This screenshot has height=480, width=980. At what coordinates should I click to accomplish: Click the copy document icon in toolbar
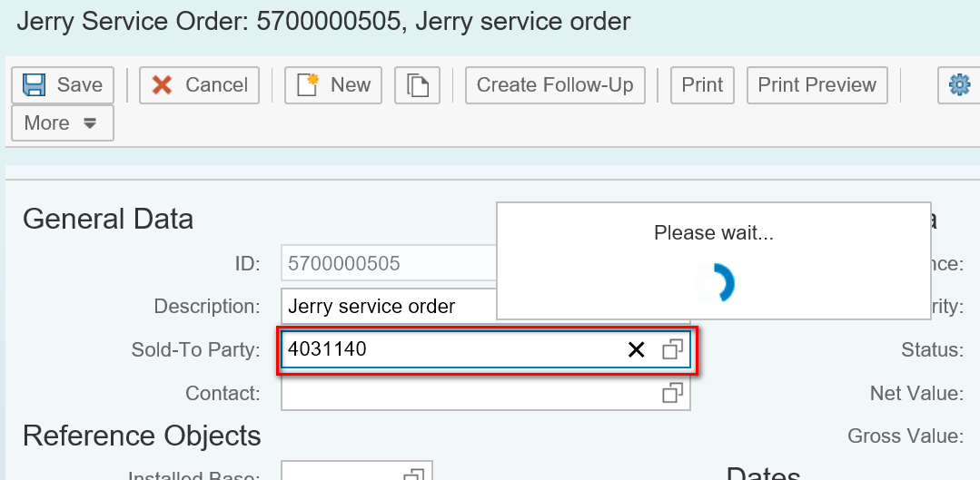coord(417,85)
